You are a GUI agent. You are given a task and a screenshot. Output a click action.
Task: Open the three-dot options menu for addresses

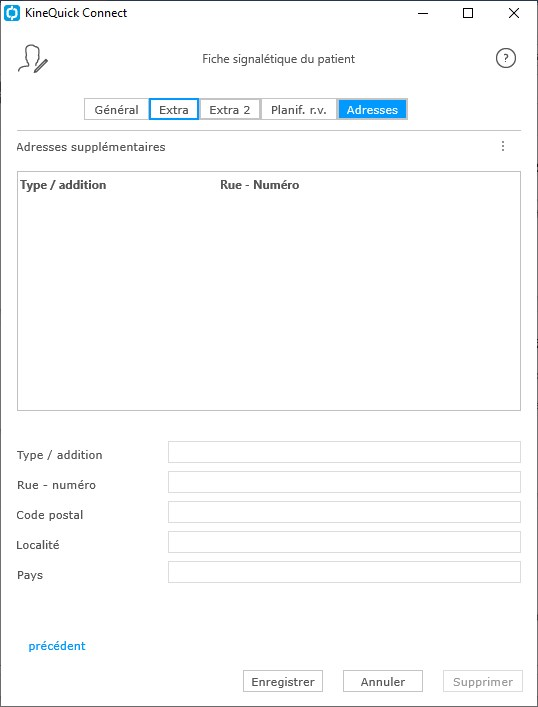(x=503, y=146)
